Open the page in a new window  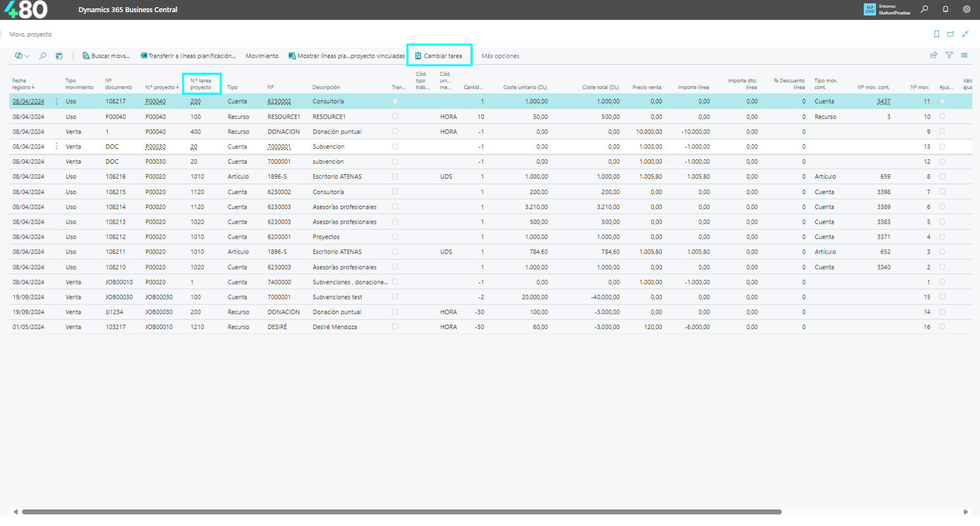click(951, 34)
